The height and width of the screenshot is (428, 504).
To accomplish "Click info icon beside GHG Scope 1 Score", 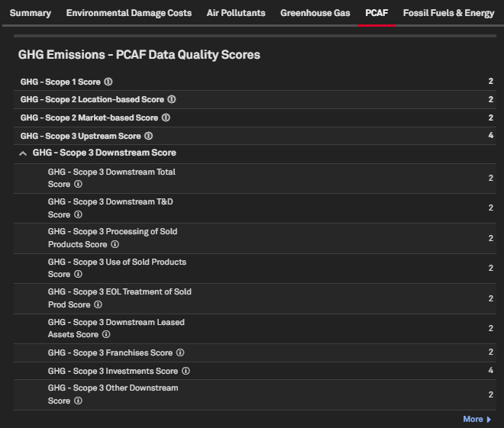I will pyautogui.click(x=108, y=82).
